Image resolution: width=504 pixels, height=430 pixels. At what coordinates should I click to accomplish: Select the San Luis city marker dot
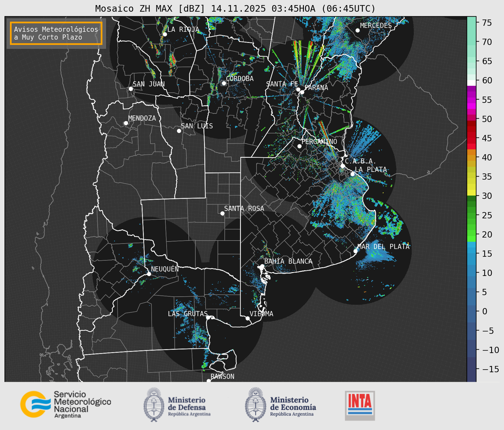(x=179, y=131)
